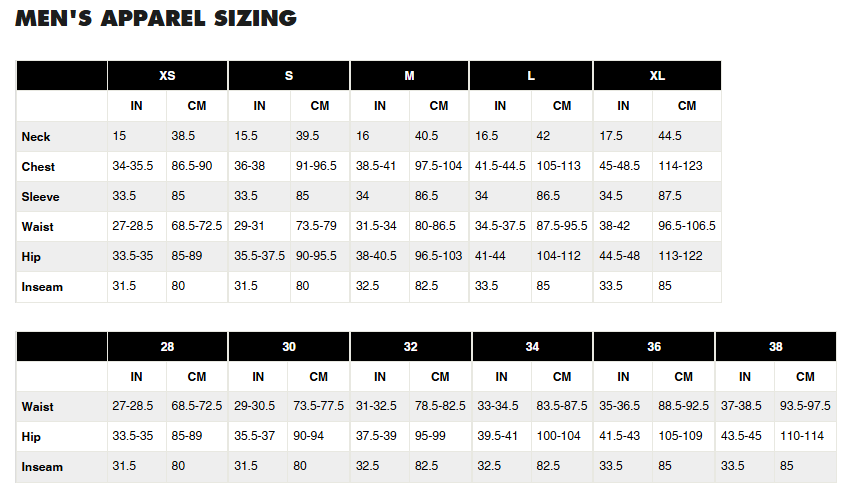Select the size 38 column header
The image size is (850, 490).
coord(775,347)
